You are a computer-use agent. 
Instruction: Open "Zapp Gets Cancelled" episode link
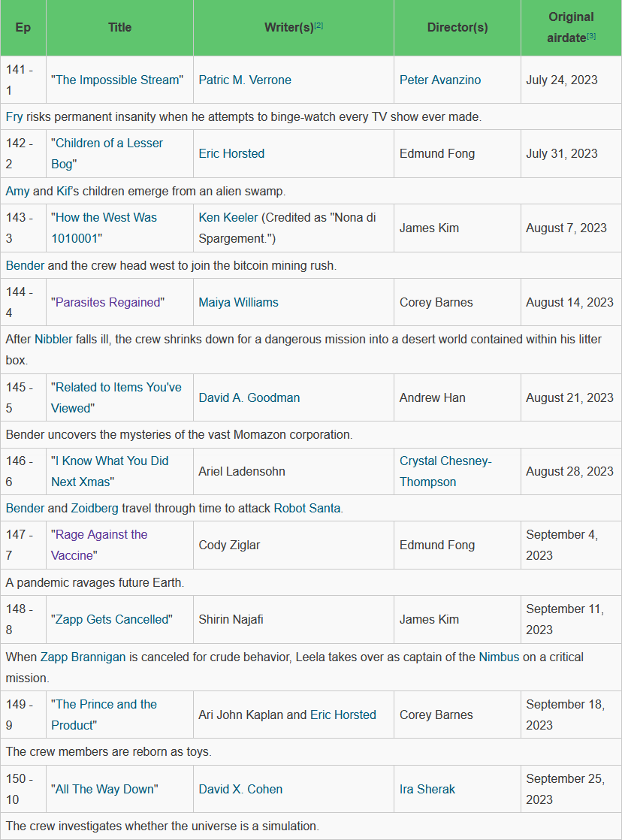coord(112,619)
